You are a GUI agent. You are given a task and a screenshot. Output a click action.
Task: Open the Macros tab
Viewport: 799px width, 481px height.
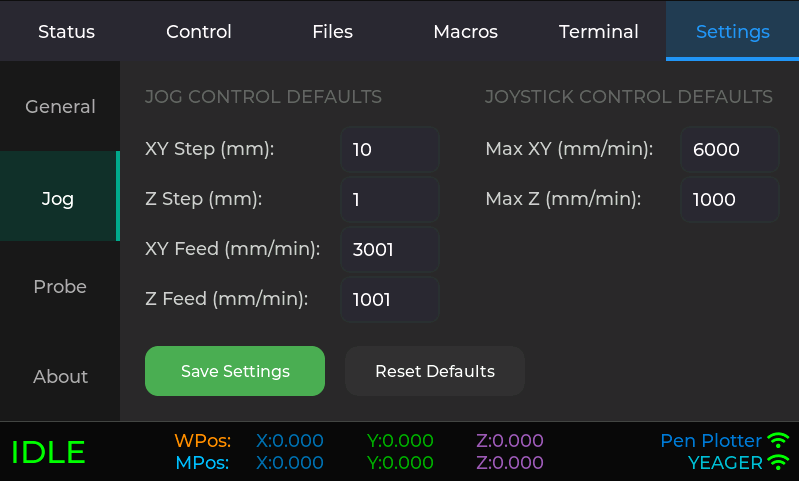[x=465, y=31]
